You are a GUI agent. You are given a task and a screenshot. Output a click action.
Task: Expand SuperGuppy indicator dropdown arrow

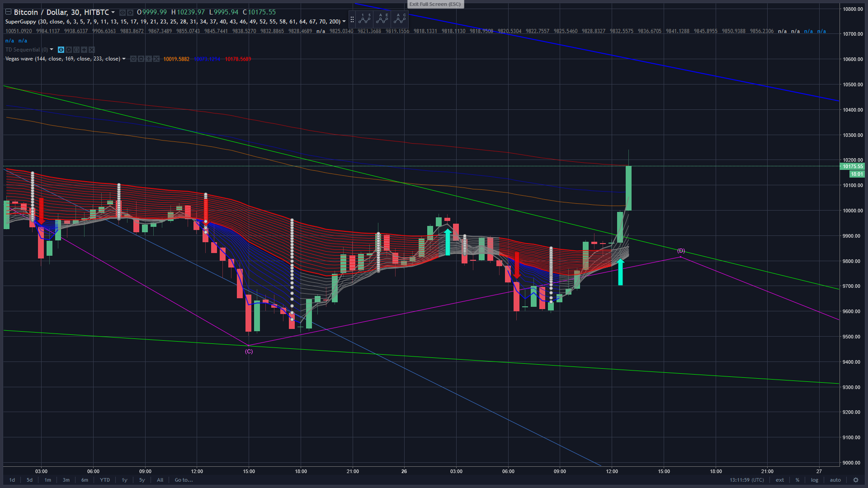click(x=344, y=22)
